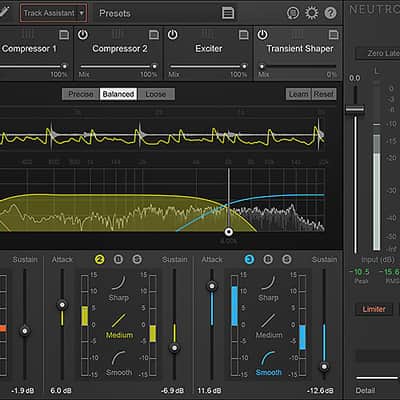Click the 6.0 dB attack value
This screenshot has height=400, width=400.
(x=61, y=390)
